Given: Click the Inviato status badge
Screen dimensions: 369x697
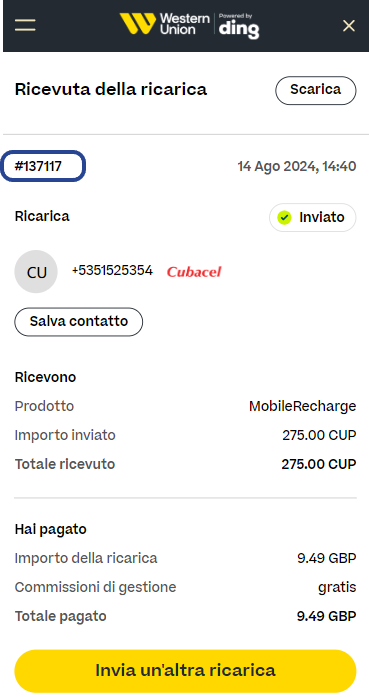Looking at the screenshot, I should coord(313,218).
